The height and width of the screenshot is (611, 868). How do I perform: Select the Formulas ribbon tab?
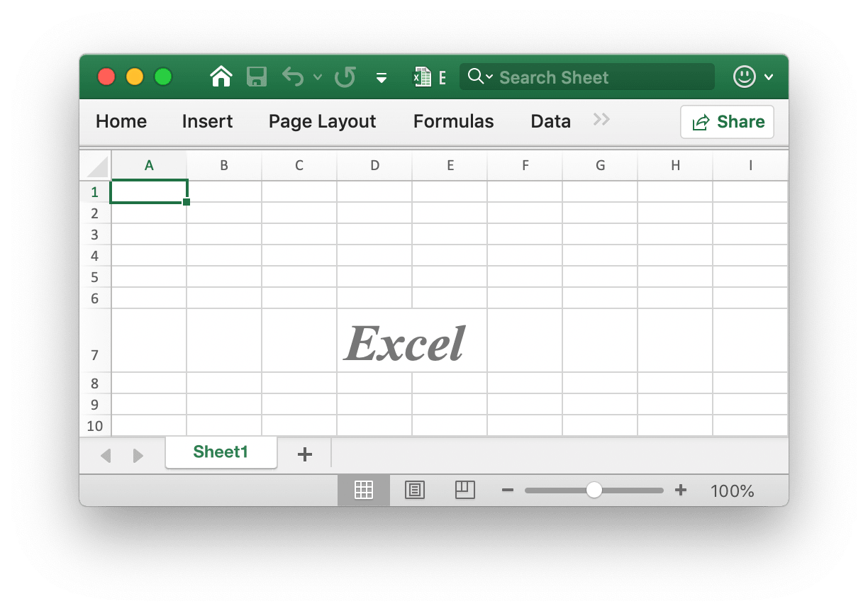(x=453, y=121)
